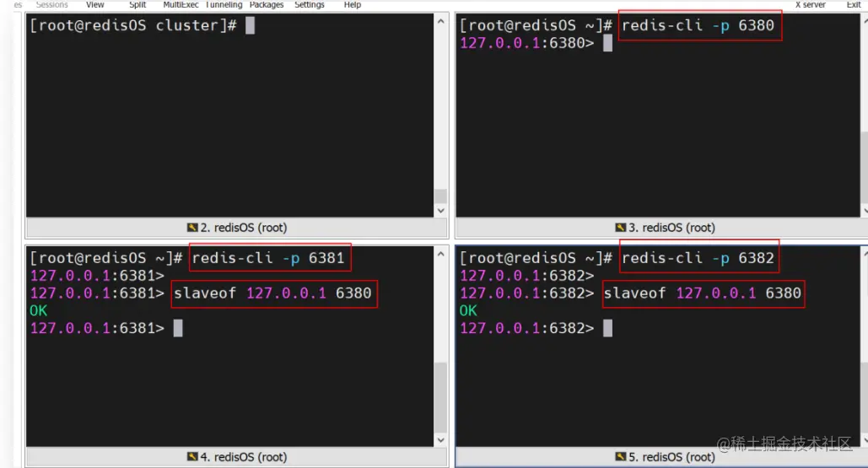Select the '4. redisOS (root)' pane tab
Screen dimensions: 868x468
click(x=237, y=457)
